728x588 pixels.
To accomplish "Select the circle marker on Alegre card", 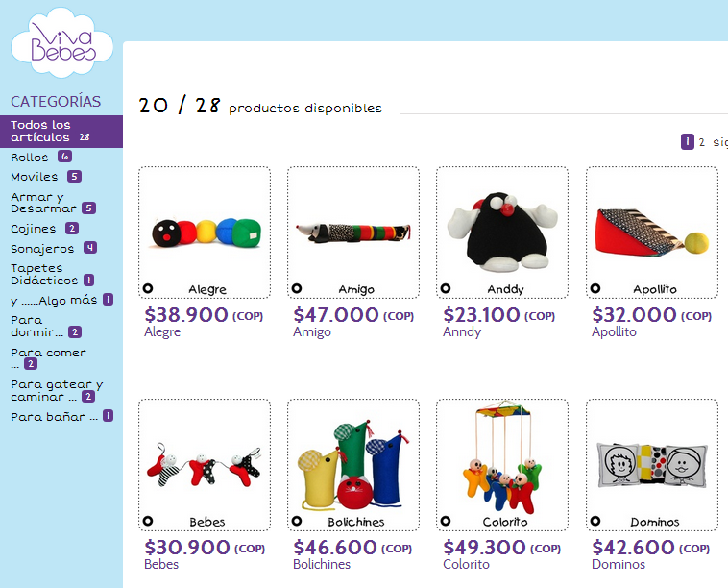I will click(x=148, y=288).
